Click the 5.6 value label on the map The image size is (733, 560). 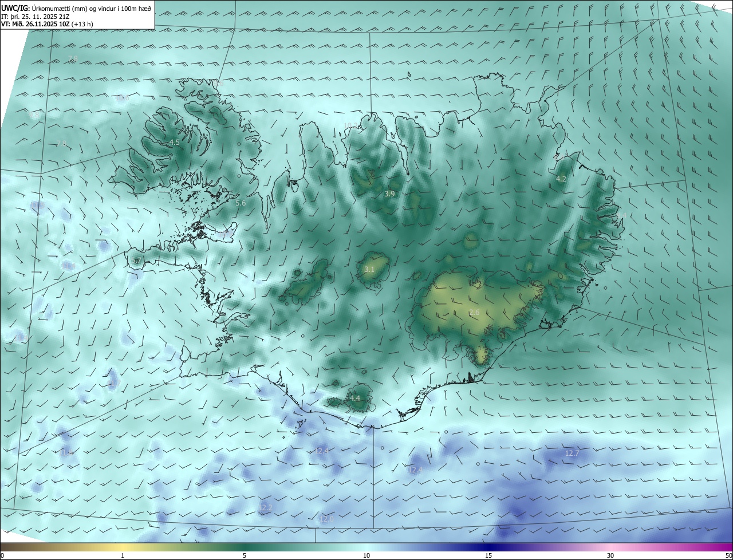point(241,203)
